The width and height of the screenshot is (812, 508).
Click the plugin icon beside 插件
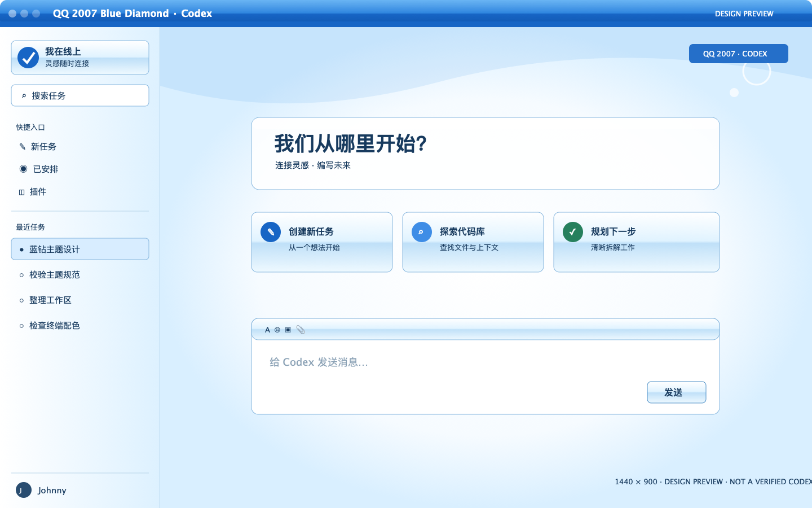pyautogui.click(x=22, y=192)
